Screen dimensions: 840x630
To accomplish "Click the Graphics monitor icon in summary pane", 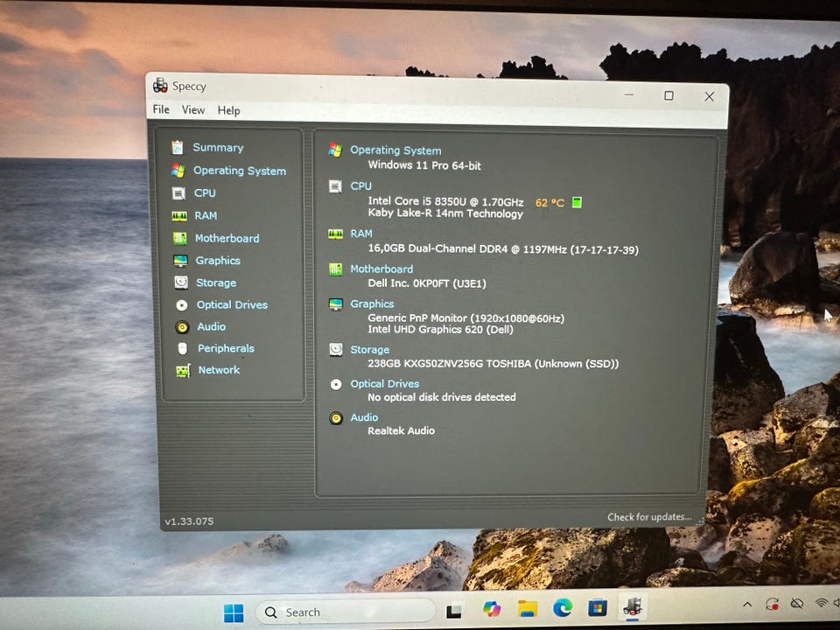I will point(336,304).
